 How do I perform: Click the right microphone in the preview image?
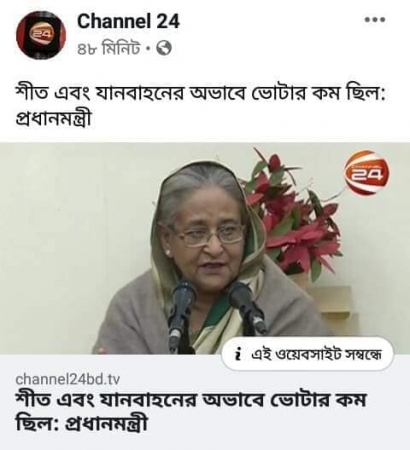point(246,307)
